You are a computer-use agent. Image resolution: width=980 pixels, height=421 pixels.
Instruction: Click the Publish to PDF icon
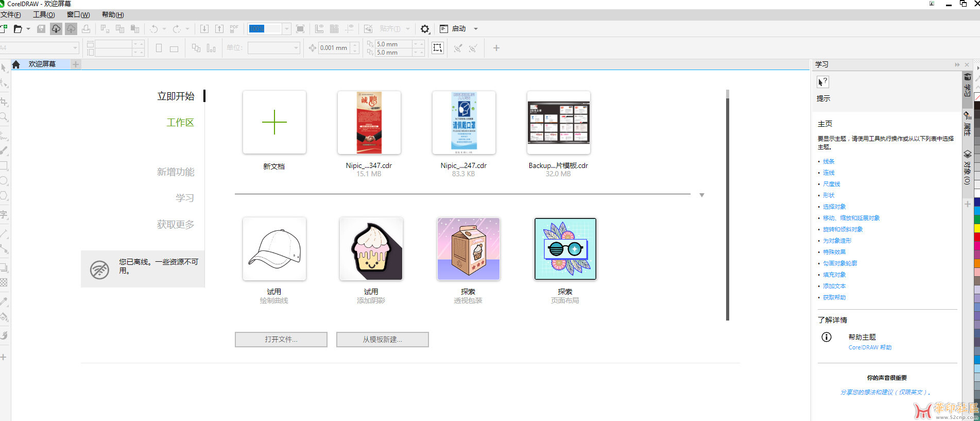tap(234, 29)
